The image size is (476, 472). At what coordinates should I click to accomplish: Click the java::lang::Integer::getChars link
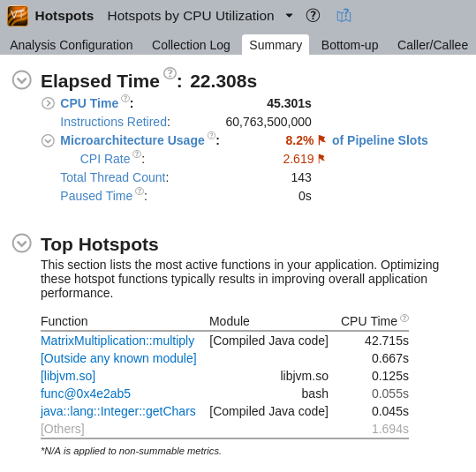click(118, 411)
